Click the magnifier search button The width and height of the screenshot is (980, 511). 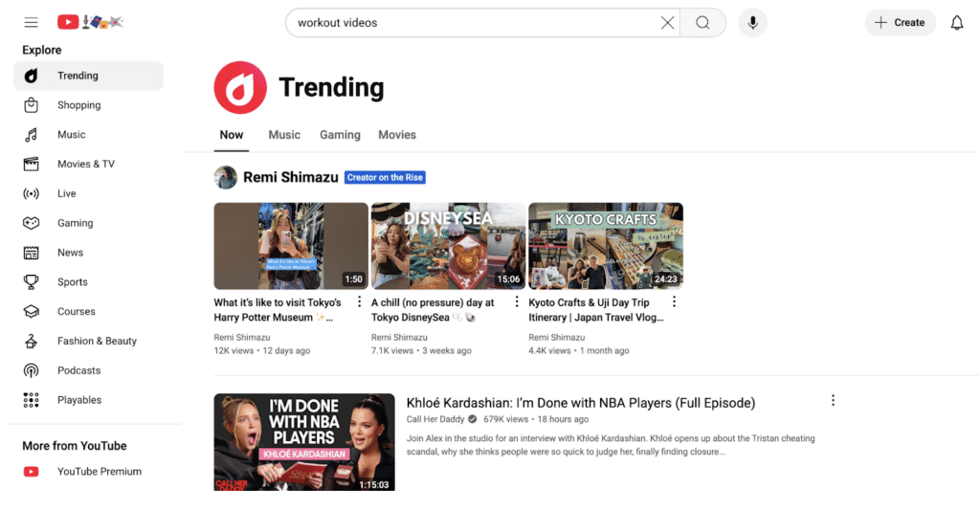coord(702,23)
